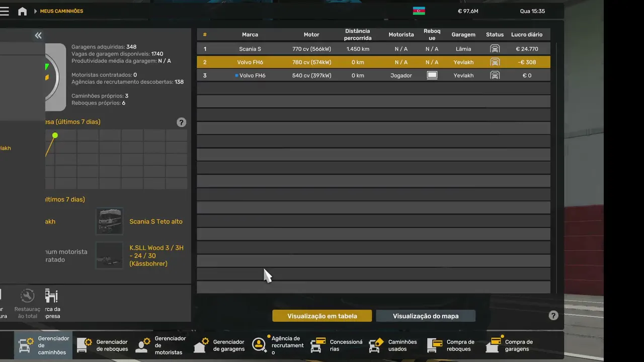Image resolution: width=644 pixels, height=362 pixels.
Task: Open Concessionárias tab
Action: click(x=336, y=345)
